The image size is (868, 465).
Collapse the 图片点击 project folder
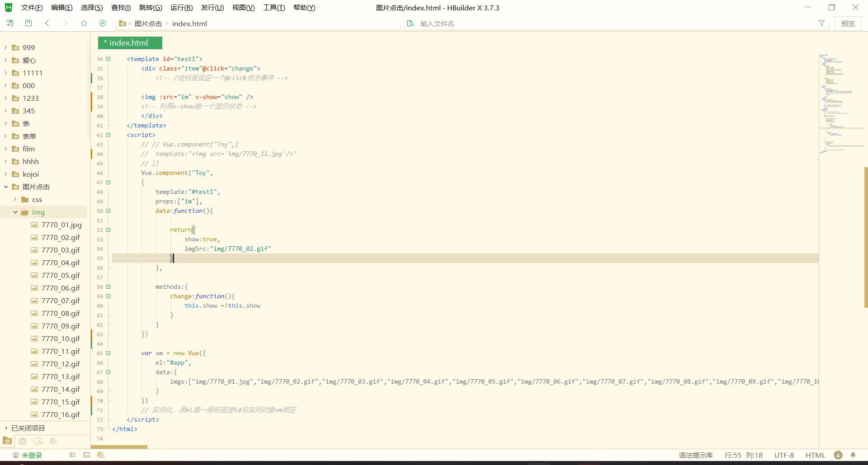(x=6, y=187)
